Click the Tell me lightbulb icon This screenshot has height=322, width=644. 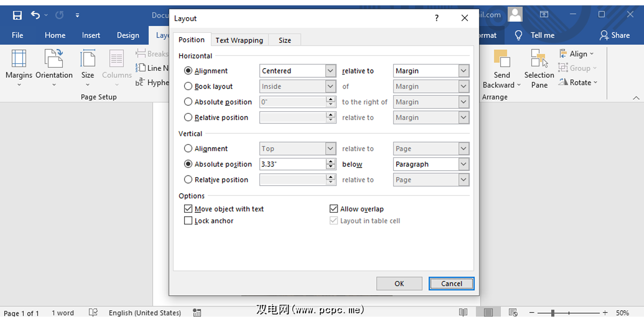pos(518,35)
